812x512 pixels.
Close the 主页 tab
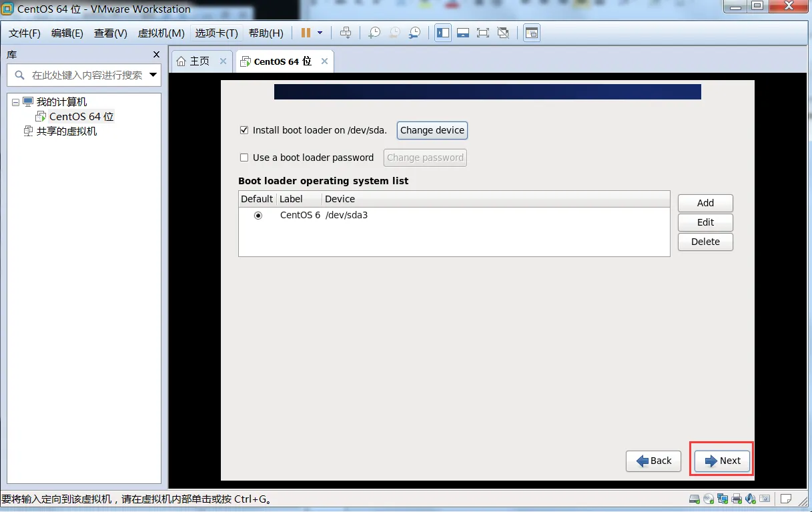pos(224,61)
